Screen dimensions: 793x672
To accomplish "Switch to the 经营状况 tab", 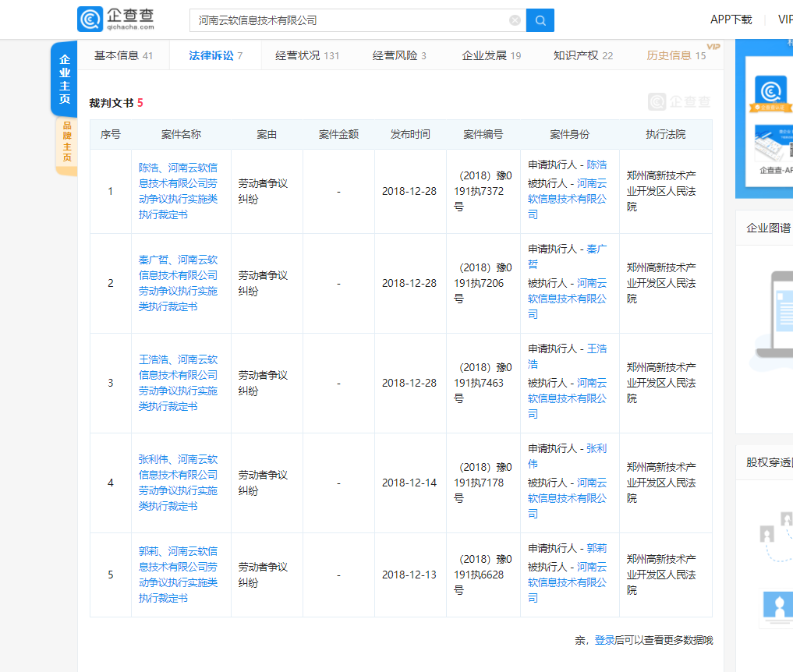I will point(307,55).
